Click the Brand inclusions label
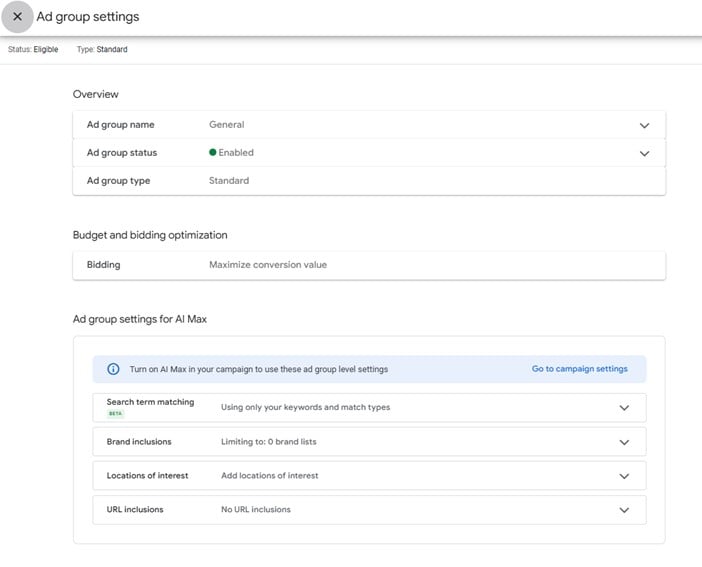 pos(139,442)
